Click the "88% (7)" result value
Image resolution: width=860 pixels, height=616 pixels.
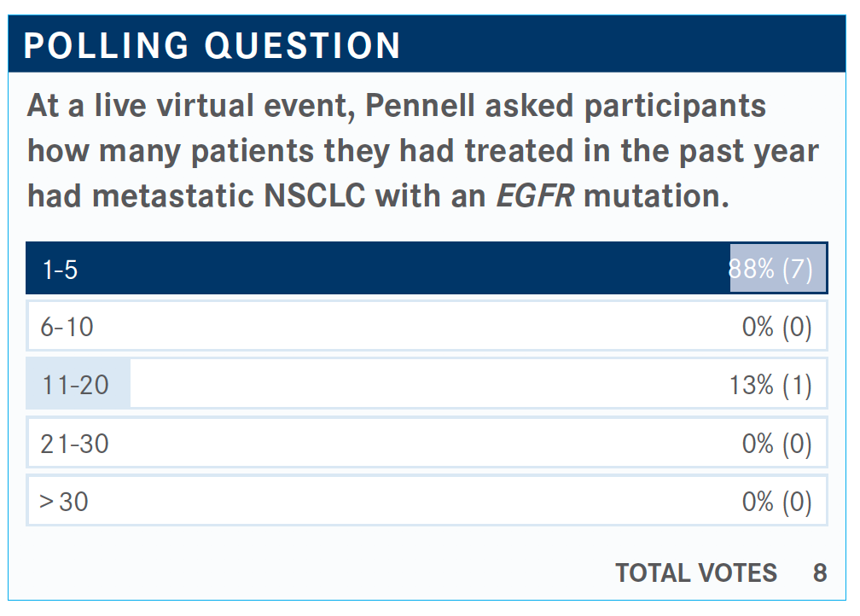770,270
